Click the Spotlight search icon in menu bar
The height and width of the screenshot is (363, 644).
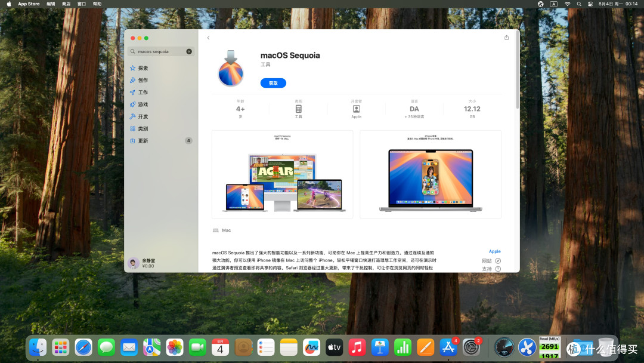(579, 4)
